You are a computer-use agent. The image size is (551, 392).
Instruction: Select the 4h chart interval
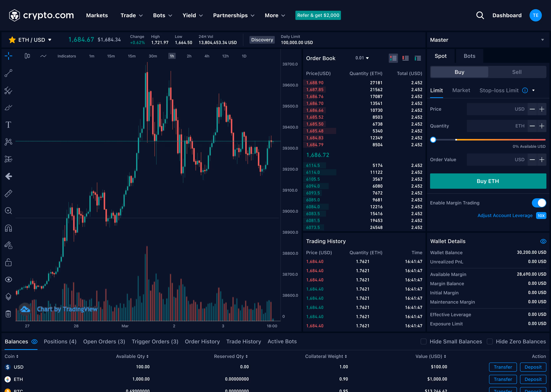point(207,56)
